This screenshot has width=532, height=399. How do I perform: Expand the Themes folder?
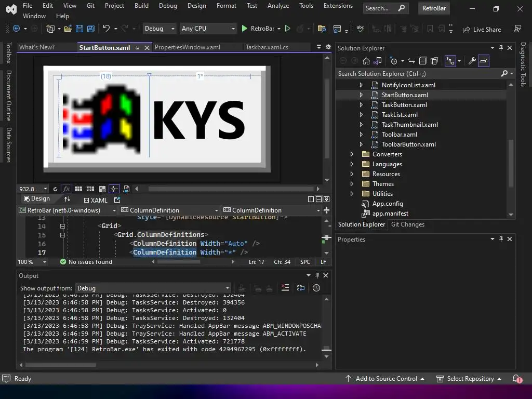pyautogui.click(x=352, y=184)
